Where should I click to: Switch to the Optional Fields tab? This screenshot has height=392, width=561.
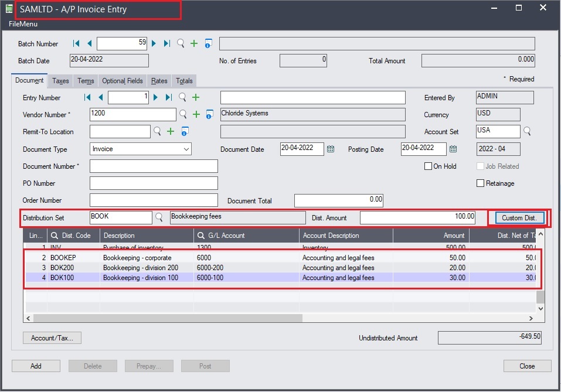pyautogui.click(x=123, y=81)
